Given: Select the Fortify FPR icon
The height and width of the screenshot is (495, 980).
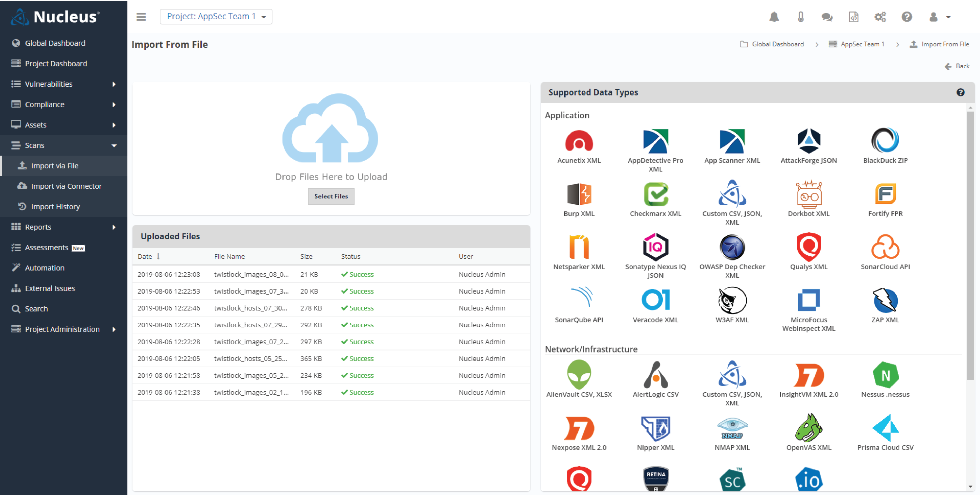Looking at the screenshot, I should pyautogui.click(x=885, y=194).
